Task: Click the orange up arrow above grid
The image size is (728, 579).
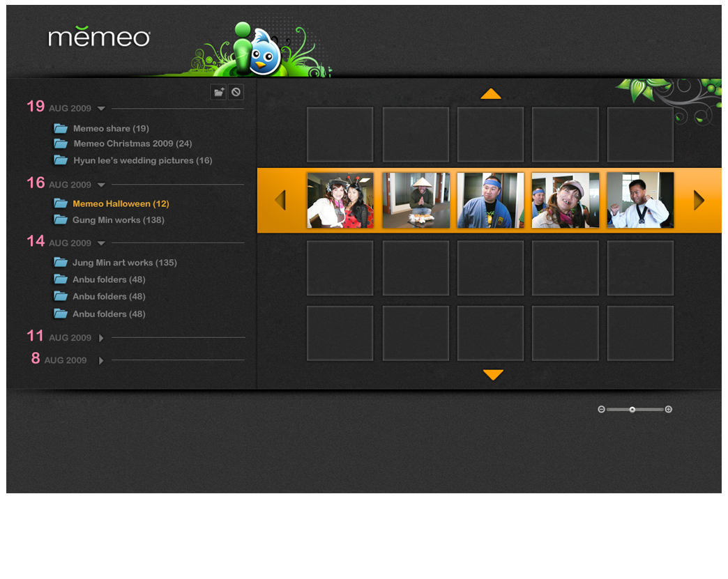Action: point(491,94)
